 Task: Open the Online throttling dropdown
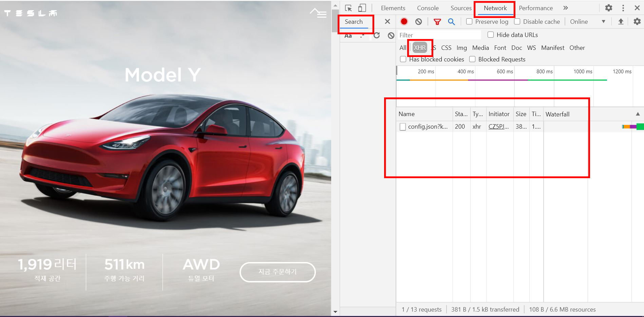[x=588, y=22]
